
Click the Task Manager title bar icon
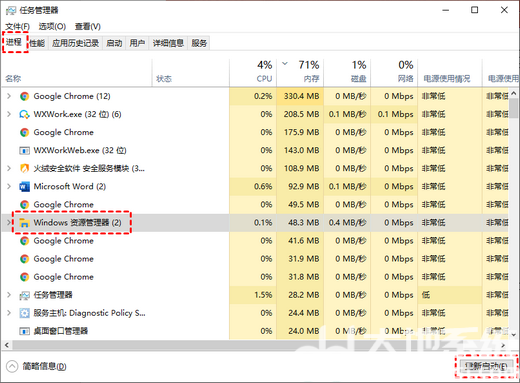(11, 10)
